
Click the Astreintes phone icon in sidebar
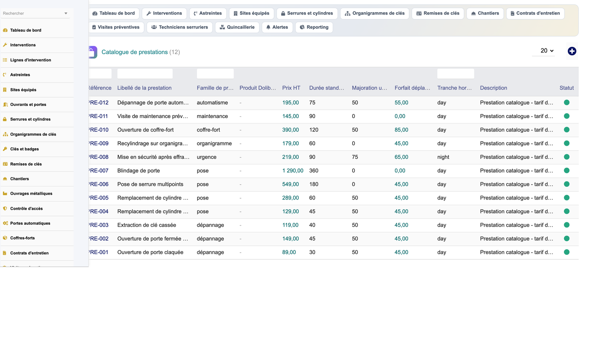5,75
